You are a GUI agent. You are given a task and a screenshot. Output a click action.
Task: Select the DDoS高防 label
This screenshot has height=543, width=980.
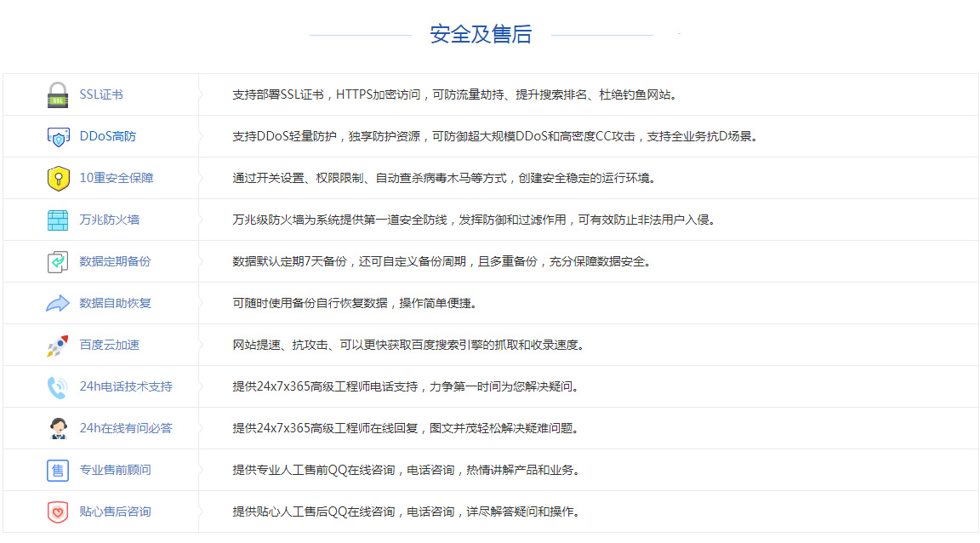coord(108,136)
